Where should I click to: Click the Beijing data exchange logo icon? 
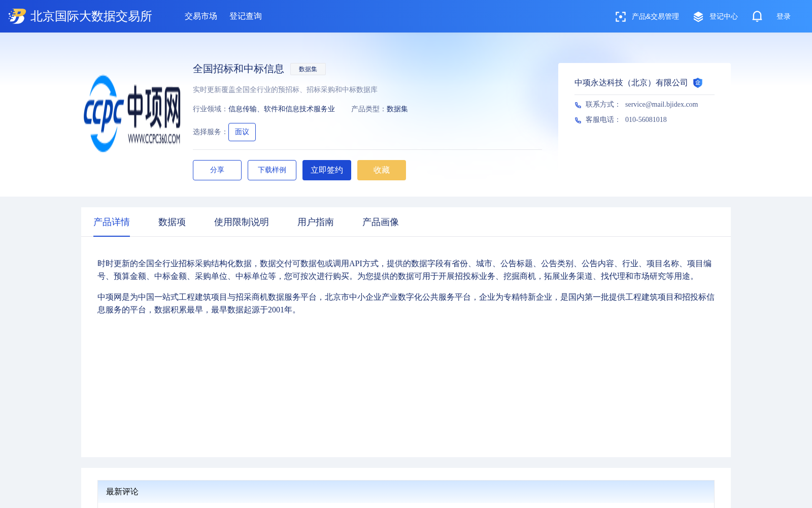(17, 16)
